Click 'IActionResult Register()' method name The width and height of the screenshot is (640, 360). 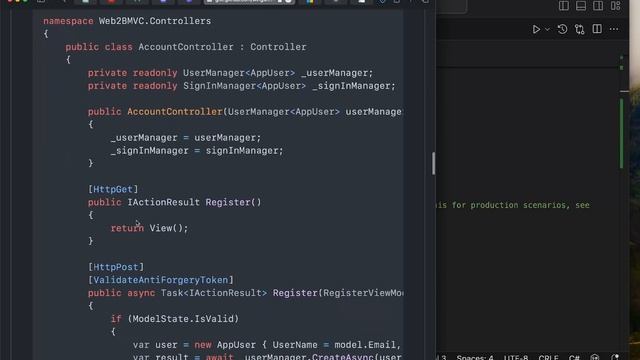click(194, 202)
